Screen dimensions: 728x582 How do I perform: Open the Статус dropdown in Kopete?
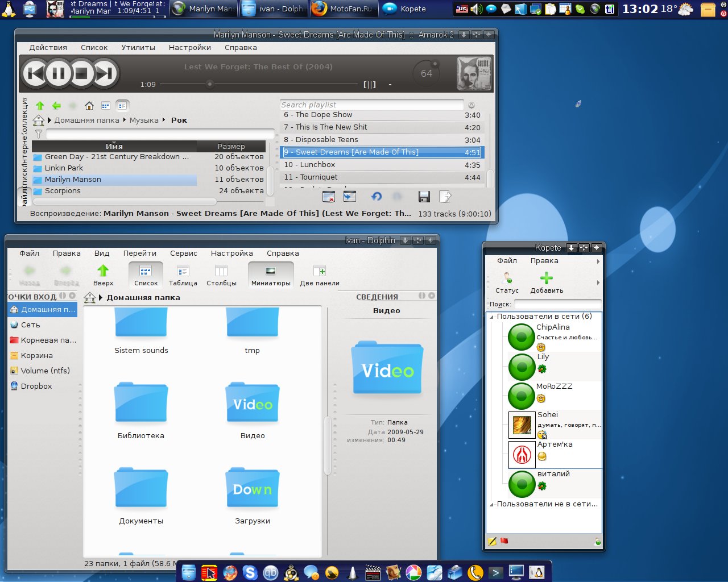coord(507,282)
